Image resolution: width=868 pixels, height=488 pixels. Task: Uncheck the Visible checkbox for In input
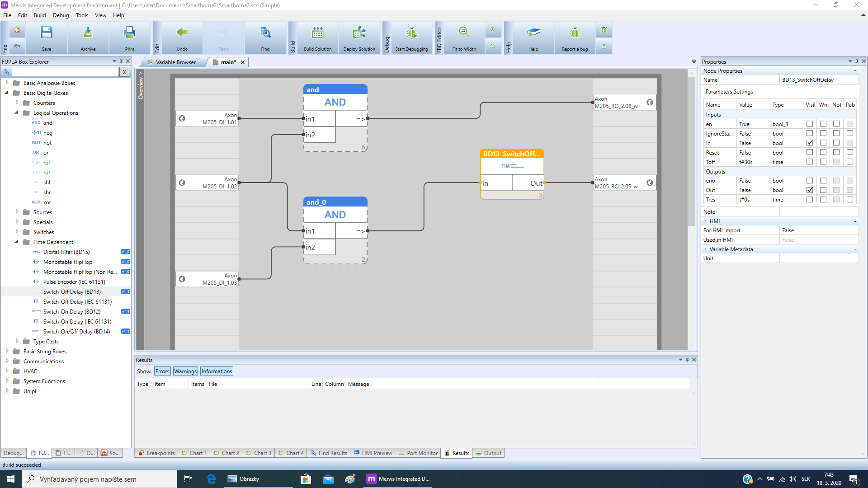[x=810, y=143]
